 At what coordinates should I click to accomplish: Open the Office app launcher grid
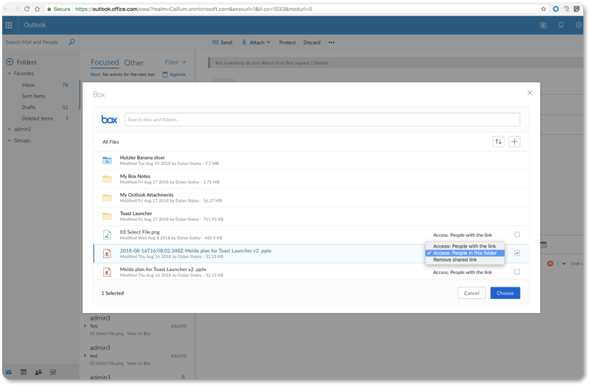tap(9, 25)
